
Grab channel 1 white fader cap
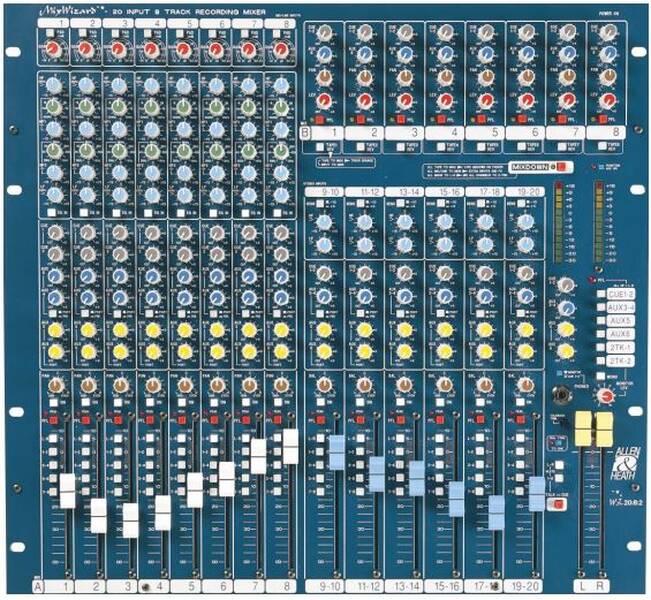pyautogui.click(x=68, y=491)
